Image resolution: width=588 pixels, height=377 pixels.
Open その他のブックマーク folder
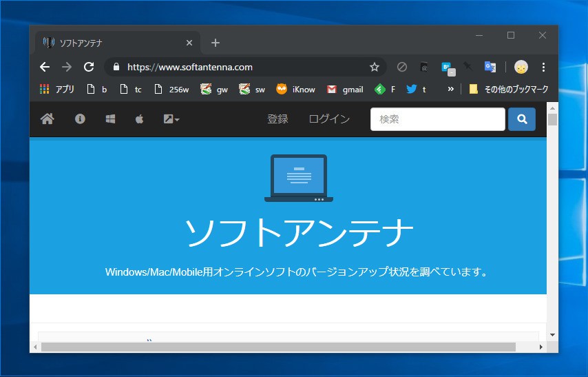tap(509, 90)
